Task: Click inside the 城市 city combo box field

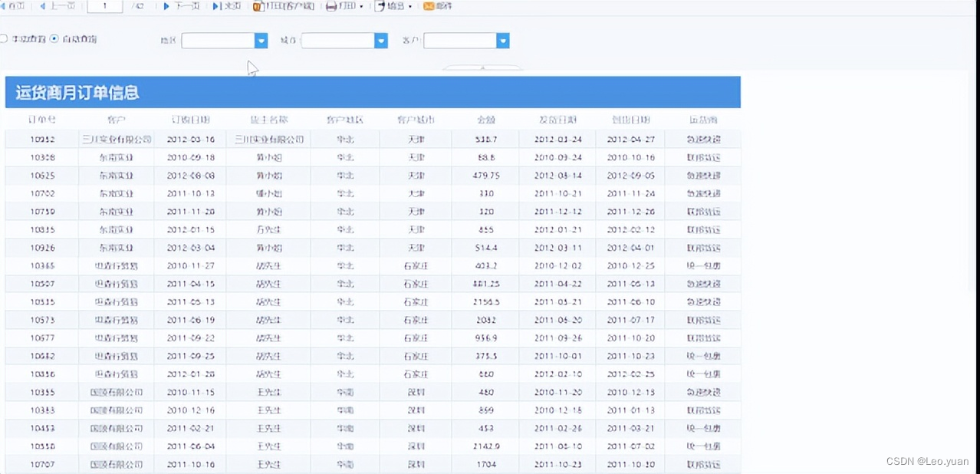Action: point(338,41)
